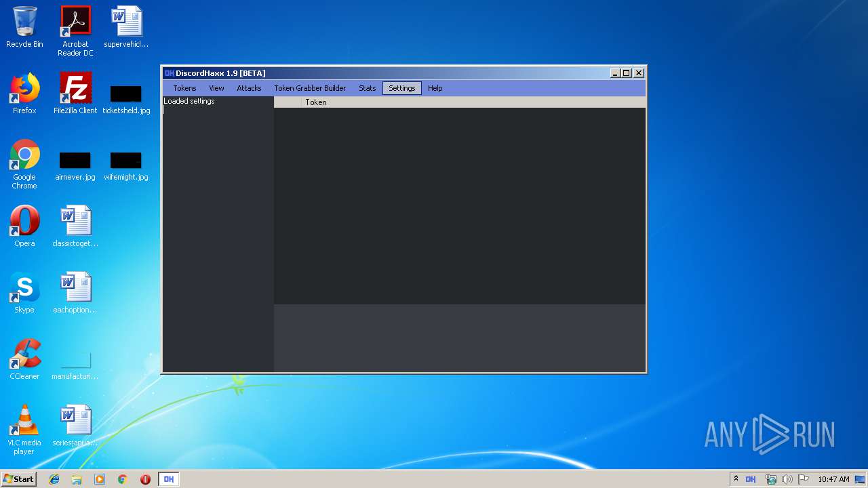Open the Tokens menu
Viewport: 868px width, 488px height.
pos(184,88)
